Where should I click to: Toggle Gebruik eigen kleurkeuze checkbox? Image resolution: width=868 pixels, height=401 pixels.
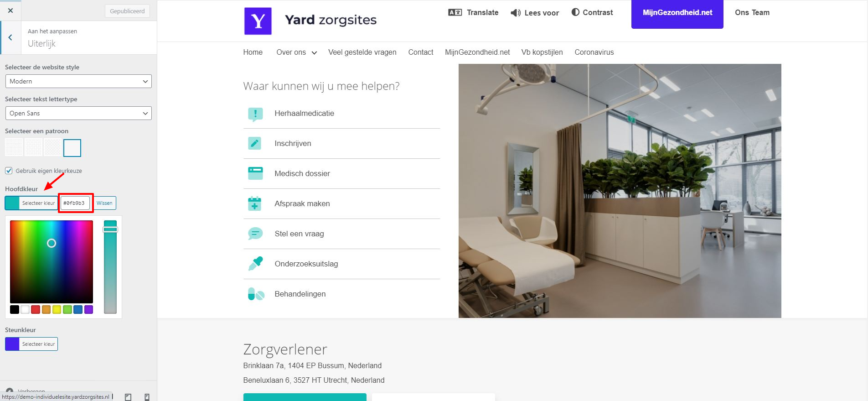tap(9, 171)
